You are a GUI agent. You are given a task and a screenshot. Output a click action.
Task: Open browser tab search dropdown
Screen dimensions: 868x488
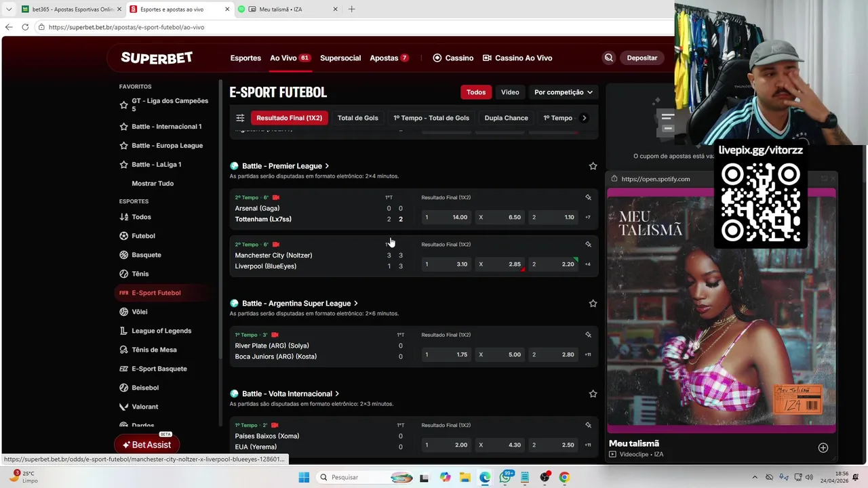click(9, 9)
